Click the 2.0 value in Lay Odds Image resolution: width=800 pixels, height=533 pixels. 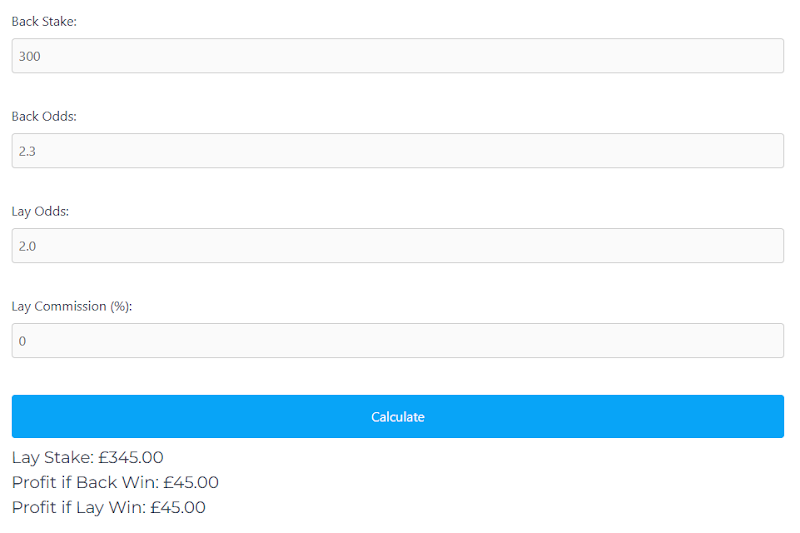[27, 246]
